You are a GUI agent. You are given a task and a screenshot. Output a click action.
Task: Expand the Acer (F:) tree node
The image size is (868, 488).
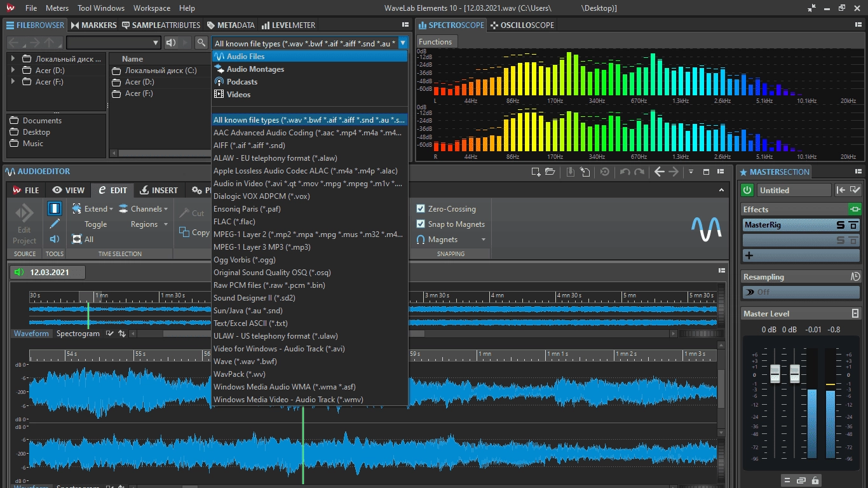(x=13, y=82)
